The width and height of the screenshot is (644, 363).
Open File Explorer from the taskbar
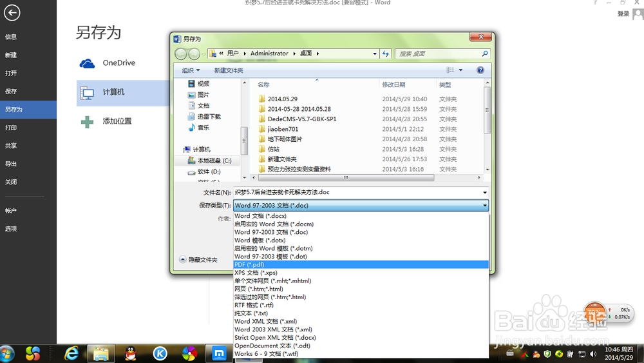(100, 353)
